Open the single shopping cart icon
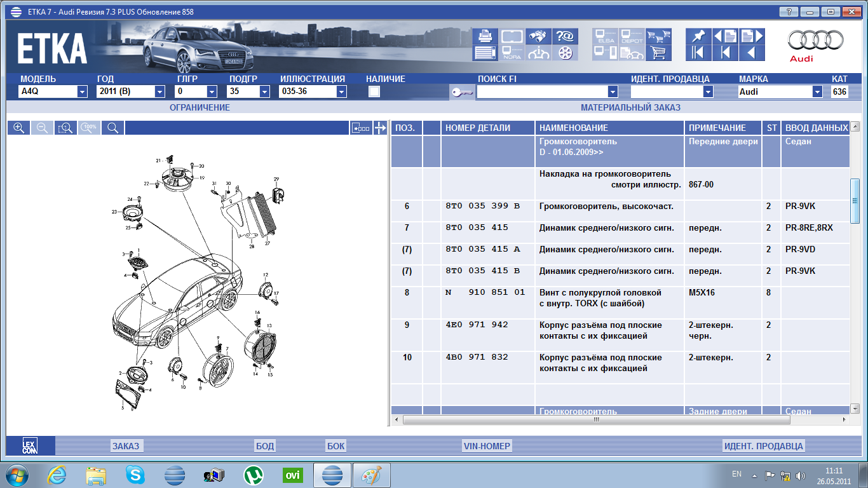The image size is (868, 488). click(x=659, y=53)
